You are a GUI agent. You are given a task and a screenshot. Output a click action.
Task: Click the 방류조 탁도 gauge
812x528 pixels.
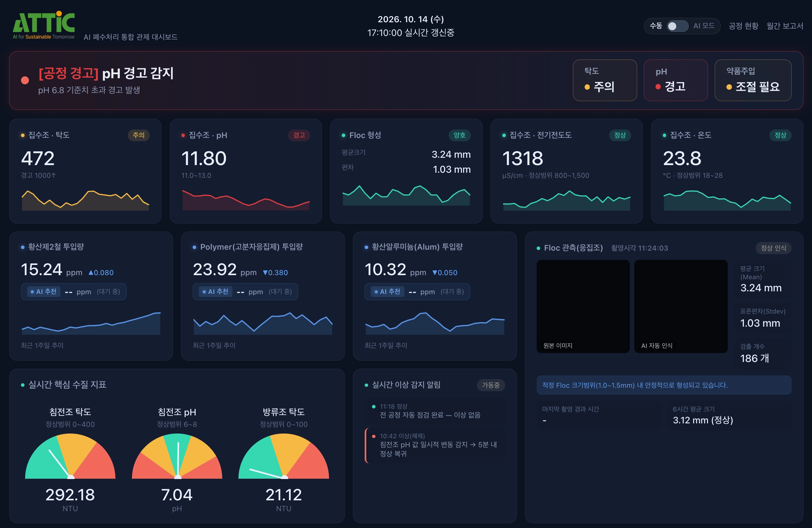click(284, 456)
